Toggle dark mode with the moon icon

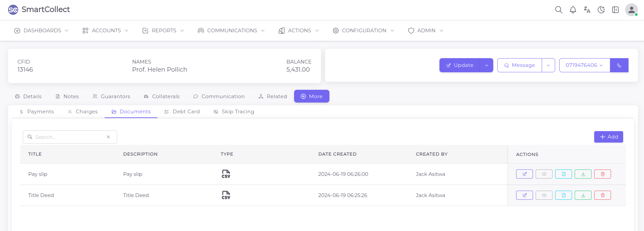coord(601,10)
